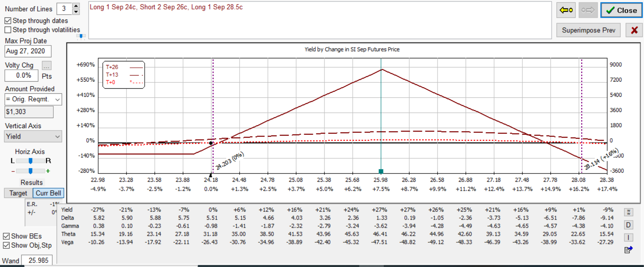Image resolution: width=644 pixels, height=267 pixels.
Task: Click the Delta row label in table
Action: [68, 218]
